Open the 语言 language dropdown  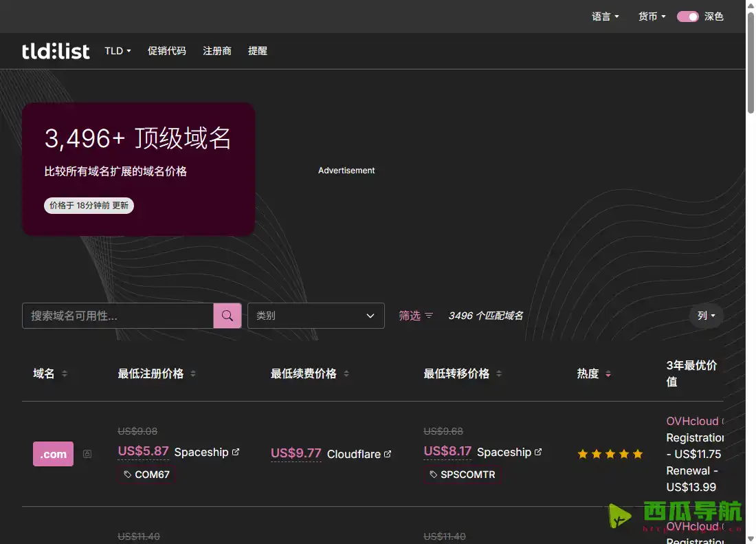(x=605, y=17)
